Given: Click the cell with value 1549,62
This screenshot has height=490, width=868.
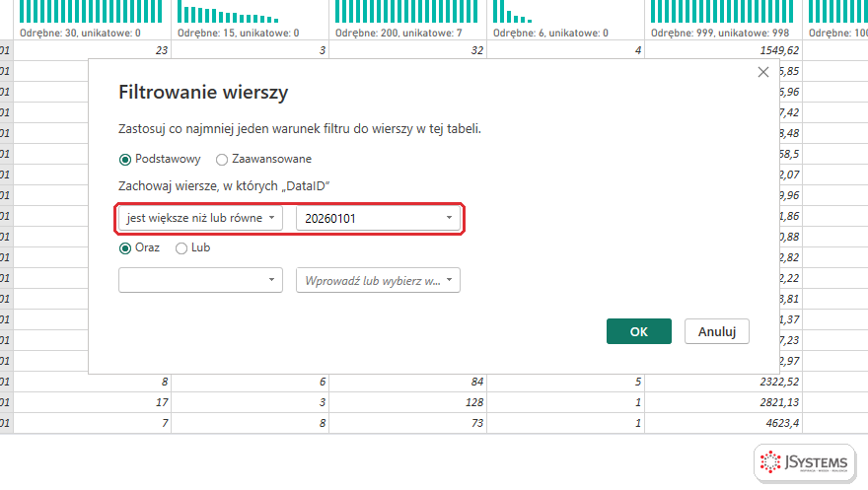Looking at the screenshot, I should coord(724,50).
